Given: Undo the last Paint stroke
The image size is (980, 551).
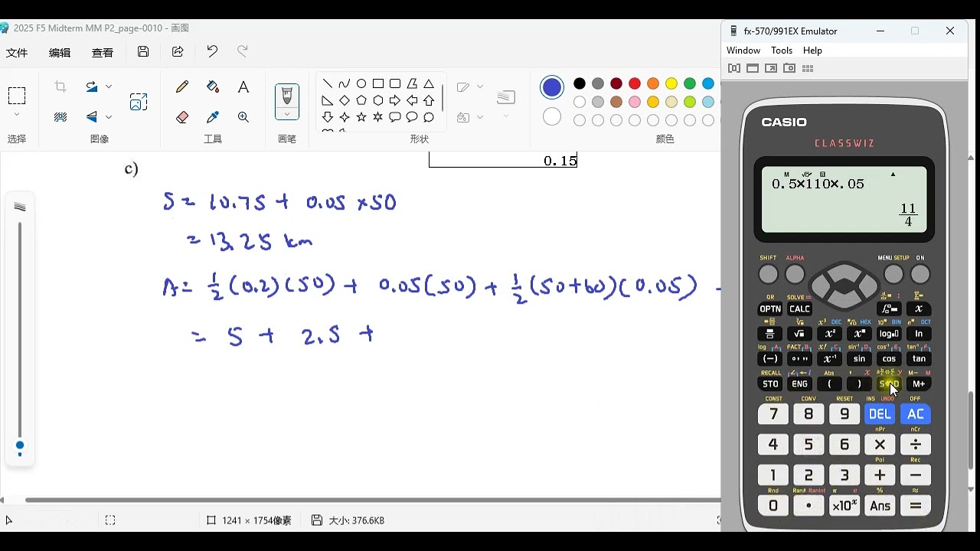Looking at the screenshot, I should tap(212, 52).
